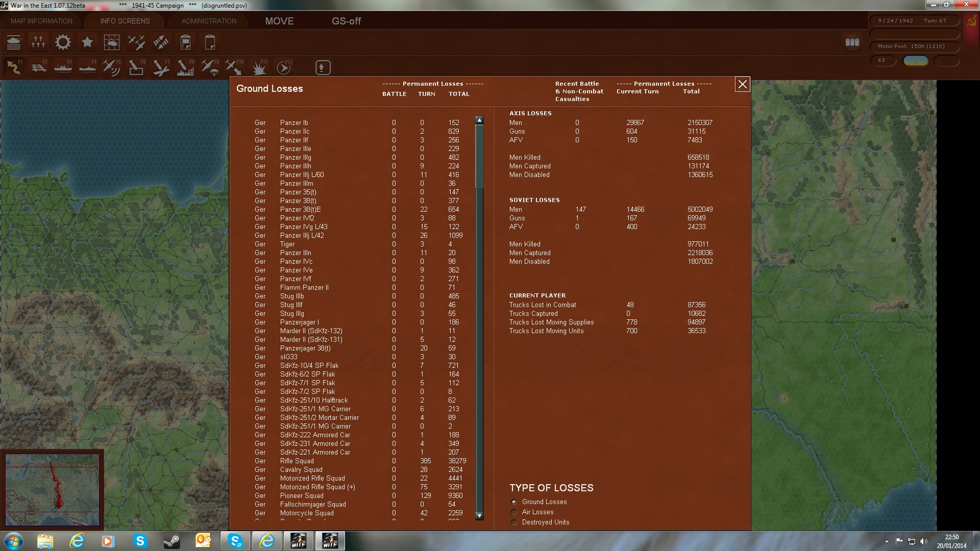980x551 pixels.
Task: Click the minimap thumbnail
Action: tap(52, 490)
